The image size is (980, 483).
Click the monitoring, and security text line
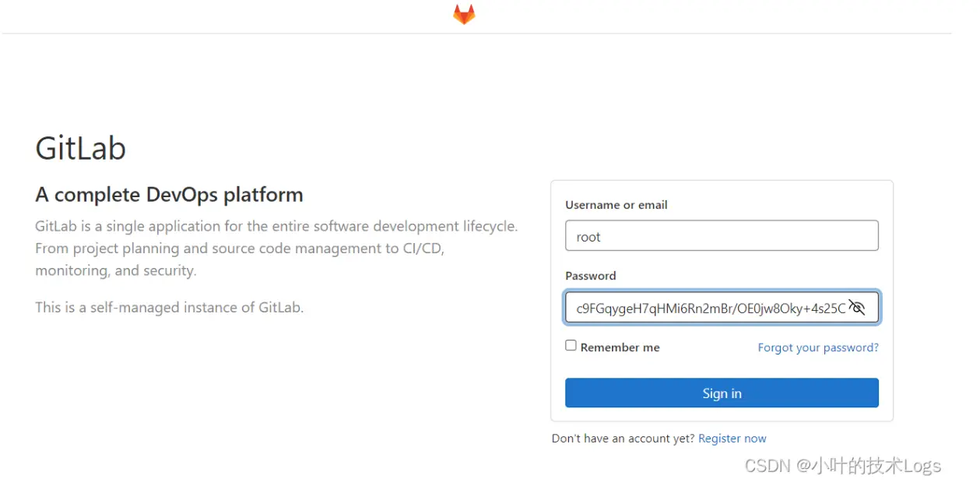pyautogui.click(x=115, y=270)
